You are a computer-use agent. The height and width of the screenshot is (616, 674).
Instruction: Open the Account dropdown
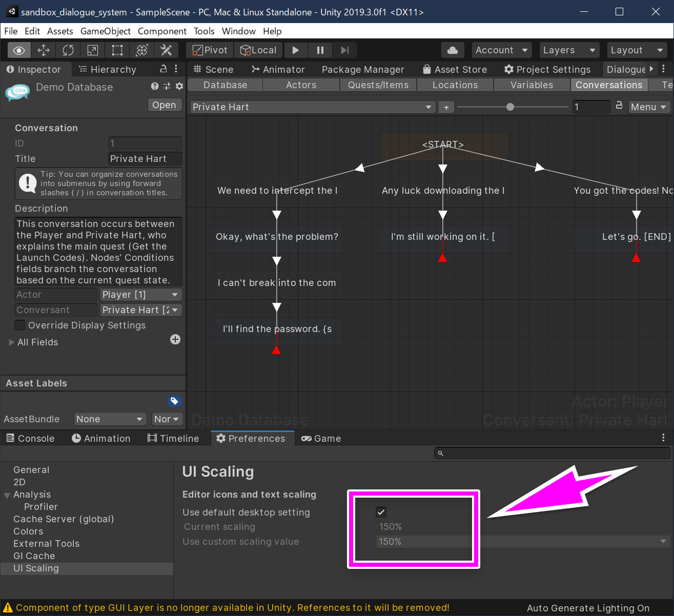[x=501, y=50]
